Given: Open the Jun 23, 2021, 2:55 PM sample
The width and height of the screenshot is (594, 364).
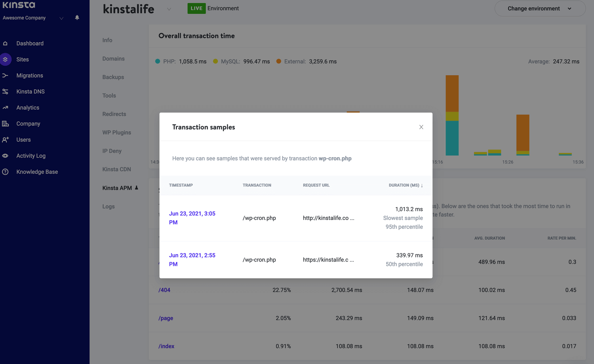Looking at the screenshot, I should coord(192,260).
